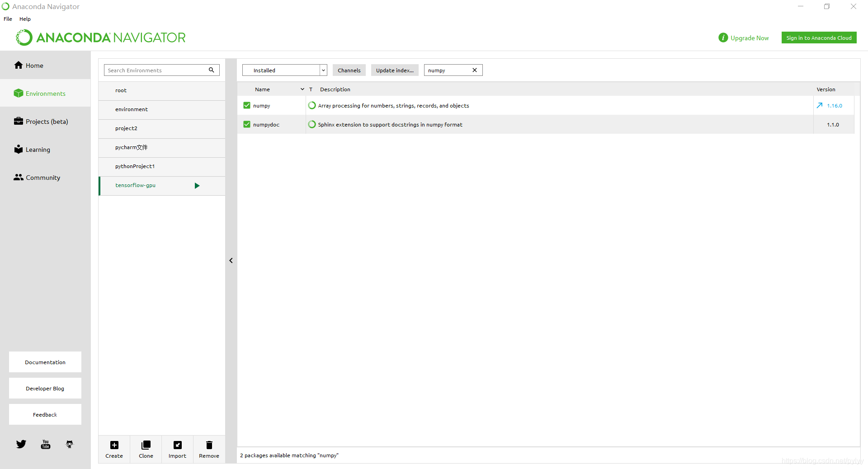Click the Home house icon
The height and width of the screenshot is (469, 868).
click(x=19, y=65)
